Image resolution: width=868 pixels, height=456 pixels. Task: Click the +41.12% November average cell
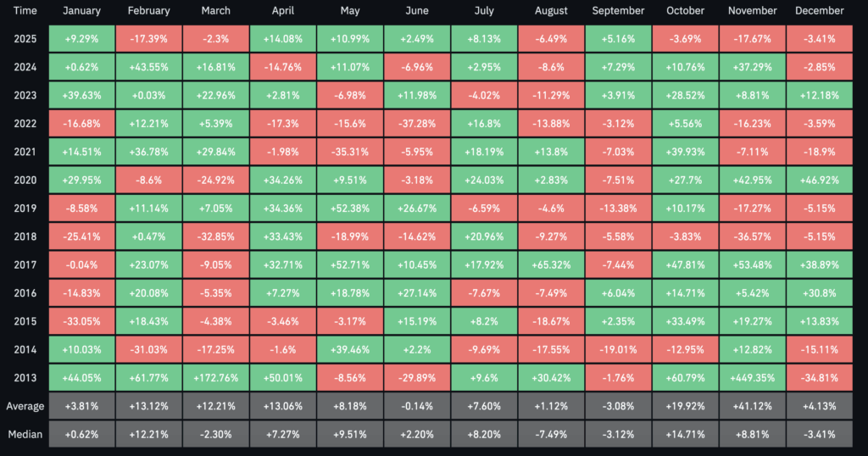[x=753, y=406]
